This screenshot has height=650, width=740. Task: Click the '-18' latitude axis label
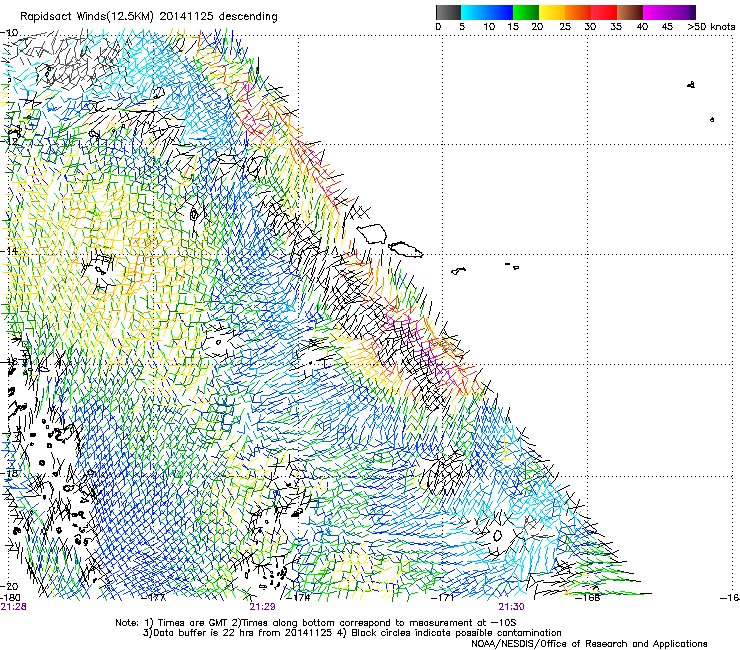point(9,473)
